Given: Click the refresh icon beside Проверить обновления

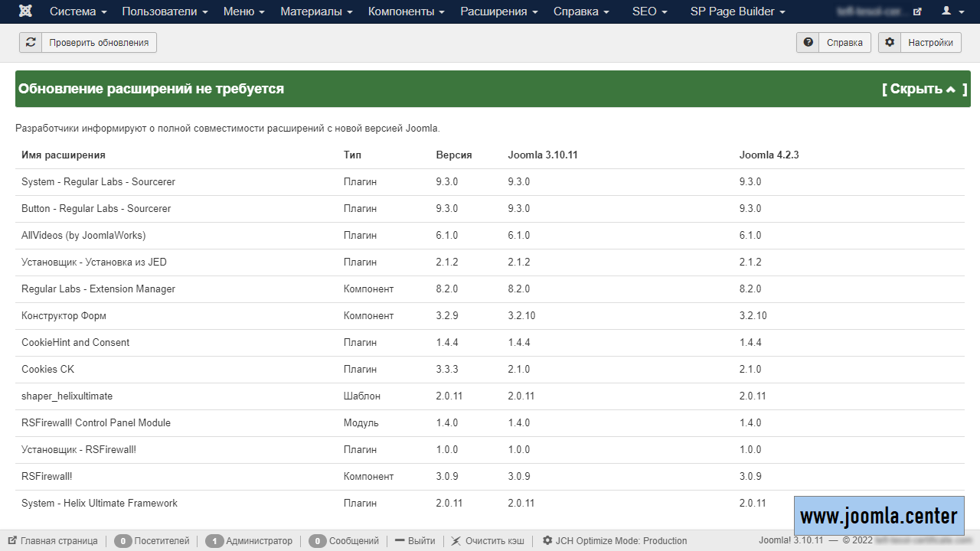Looking at the screenshot, I should 31,43.
